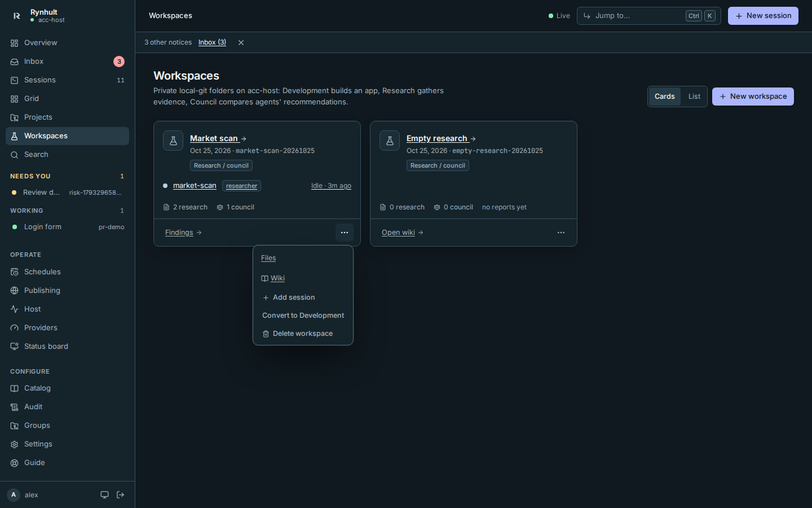This screenshot has height=508, width=812.
Task: Open the Inbox (3) notices link
Action: tap(212, 42)
